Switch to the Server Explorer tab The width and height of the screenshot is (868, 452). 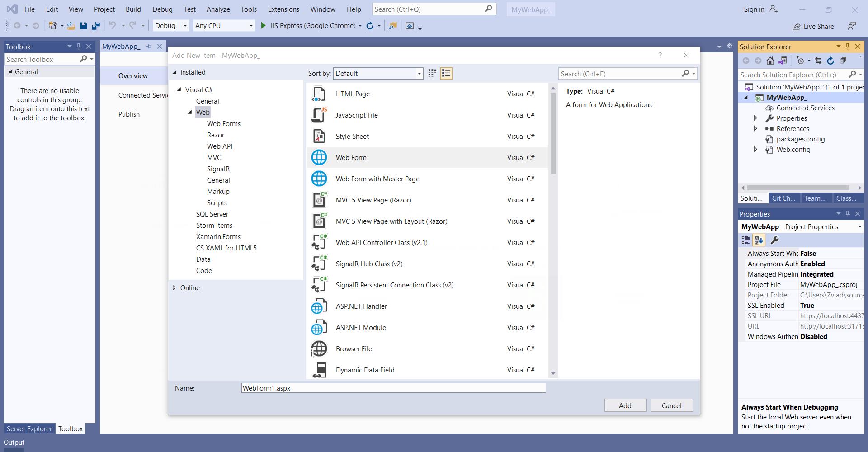pyautogui.click(x=29, y=429)
